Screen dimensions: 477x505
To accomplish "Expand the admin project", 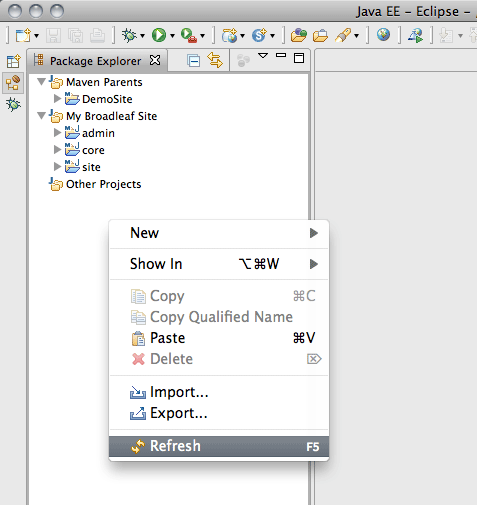I will coord(57,133).
